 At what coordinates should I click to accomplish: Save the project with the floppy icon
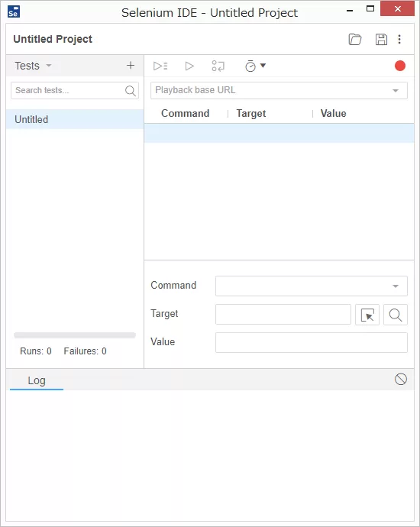click(x=381, y=39)
